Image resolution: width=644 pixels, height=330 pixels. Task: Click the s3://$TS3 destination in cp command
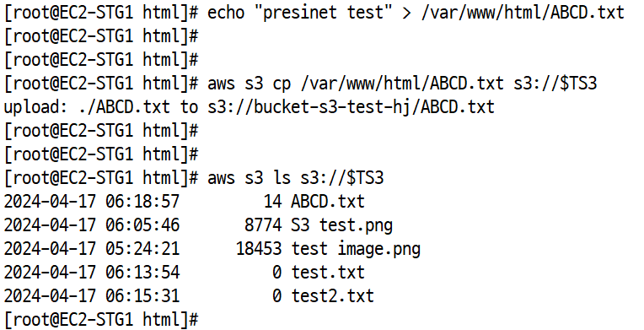(x=555, y=84)
